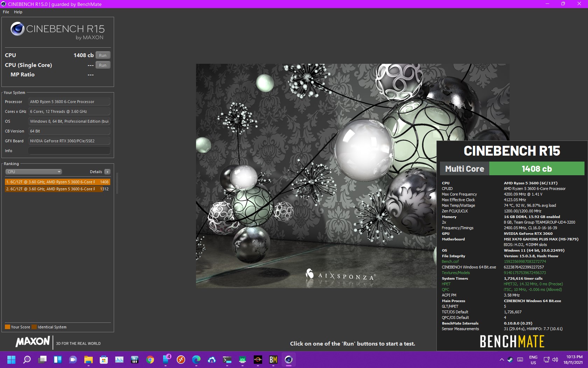Click the Processor field showing AMD Ryzen 5 3600

[x=69, y=102]
